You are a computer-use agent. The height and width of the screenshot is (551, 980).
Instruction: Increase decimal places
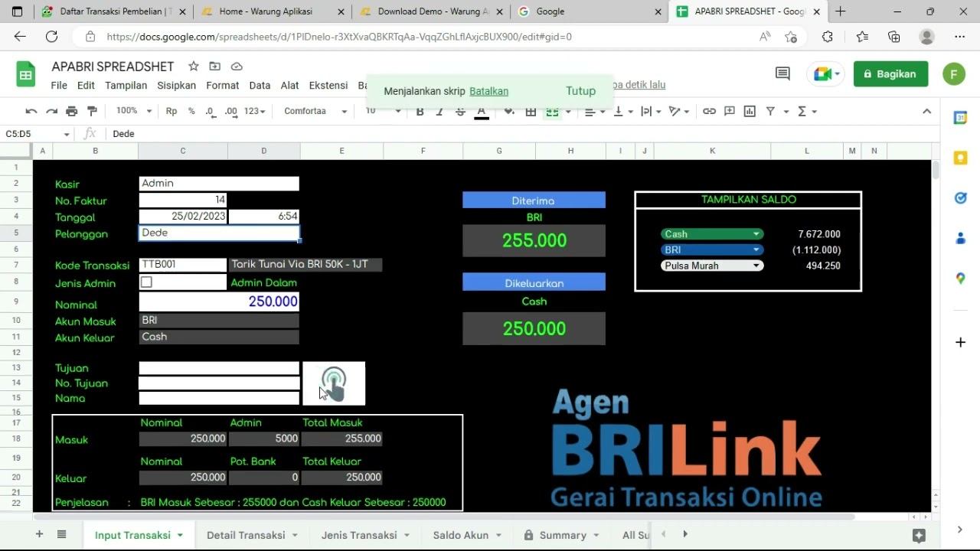click(x=230, y=112)
